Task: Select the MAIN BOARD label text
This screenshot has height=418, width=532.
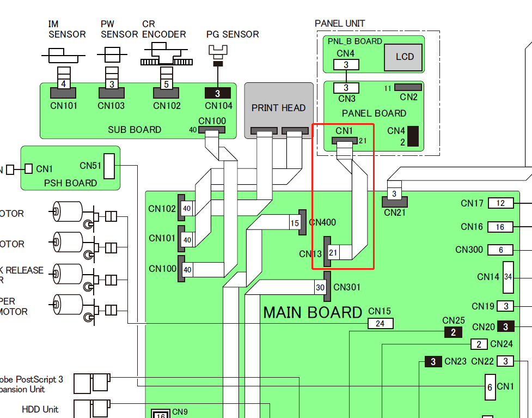Action: 313,312
